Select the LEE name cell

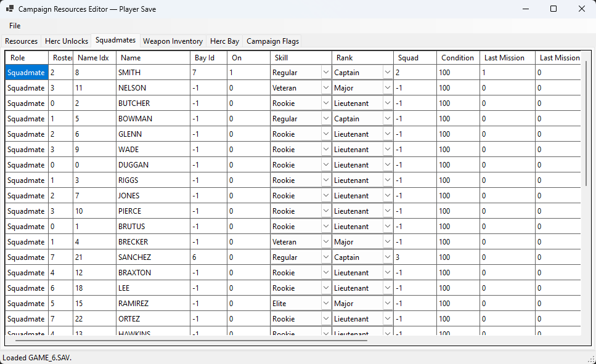tap(153, 288)
